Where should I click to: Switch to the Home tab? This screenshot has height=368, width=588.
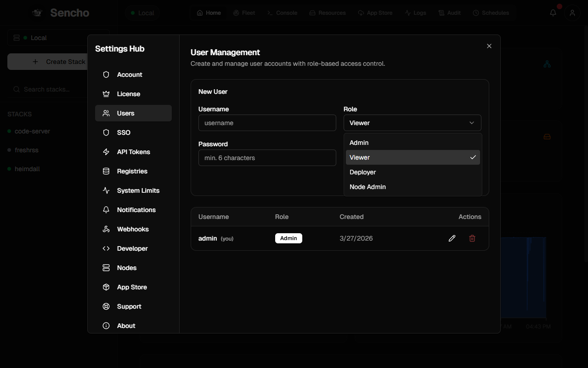[209, 13]
